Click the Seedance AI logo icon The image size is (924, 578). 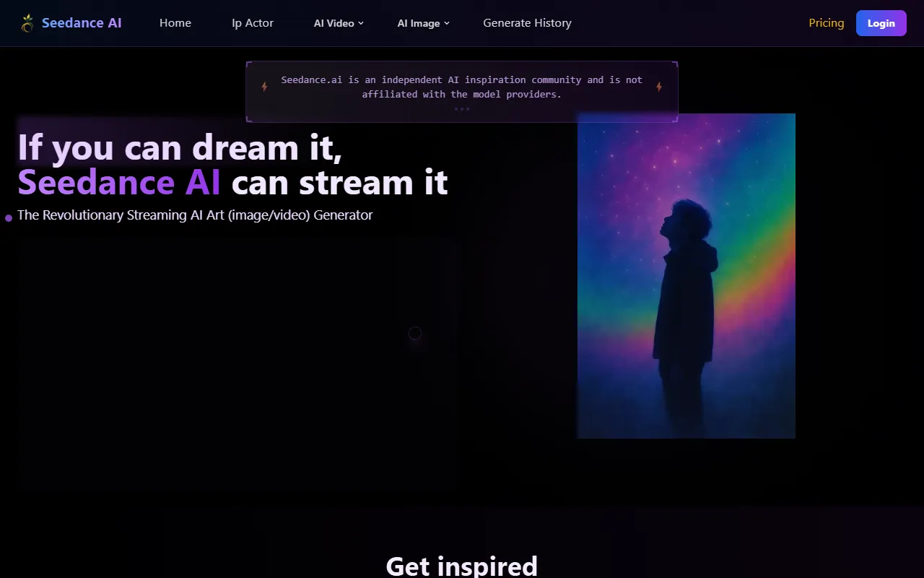coord(27,23)
